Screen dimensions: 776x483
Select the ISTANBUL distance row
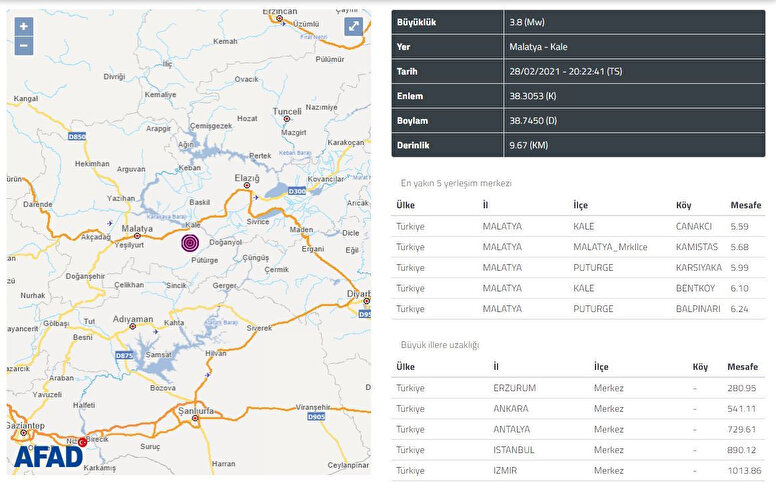point(578,449)
